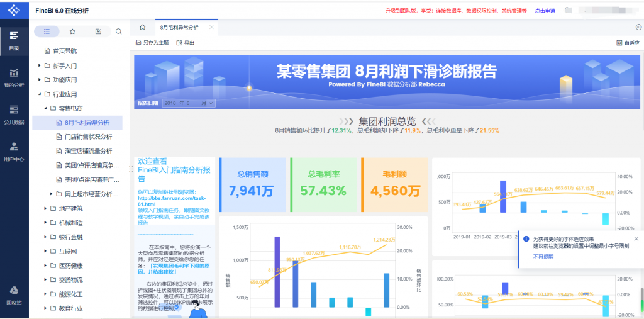Viewport: 644px width, 319px height.
Task: Click the 集团利润总览 heading
Action: 387,121
